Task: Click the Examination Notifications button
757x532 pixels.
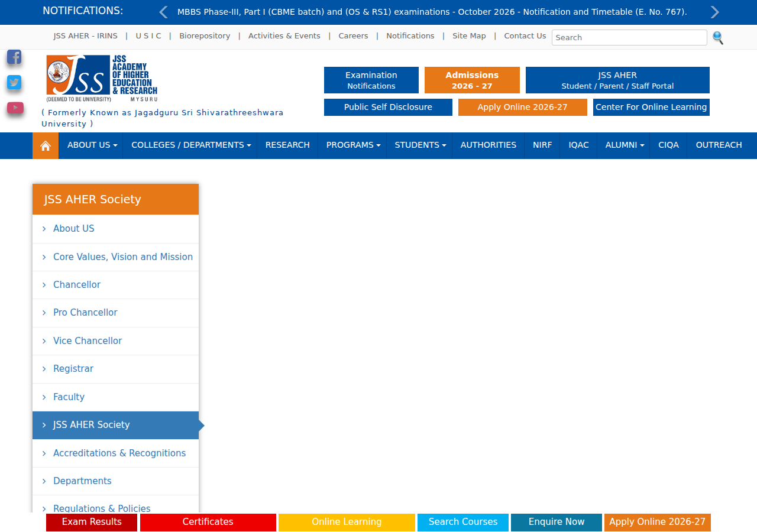Action: (371, 80)
